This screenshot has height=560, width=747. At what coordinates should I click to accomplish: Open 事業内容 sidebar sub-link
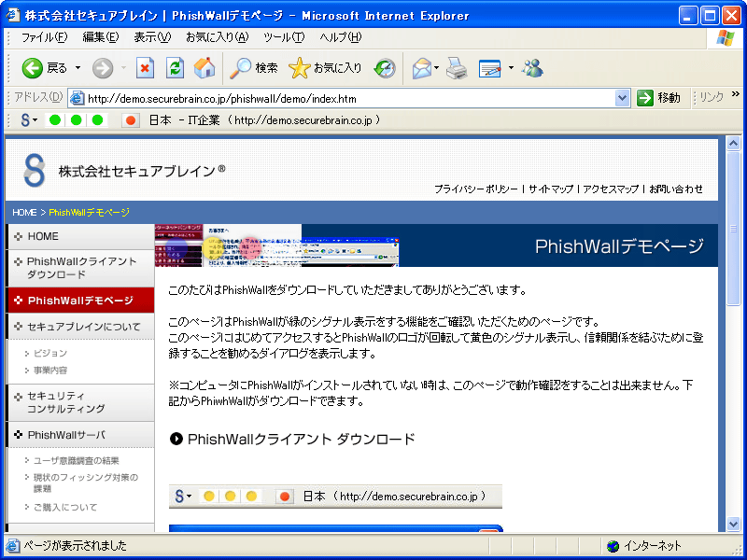50,371
